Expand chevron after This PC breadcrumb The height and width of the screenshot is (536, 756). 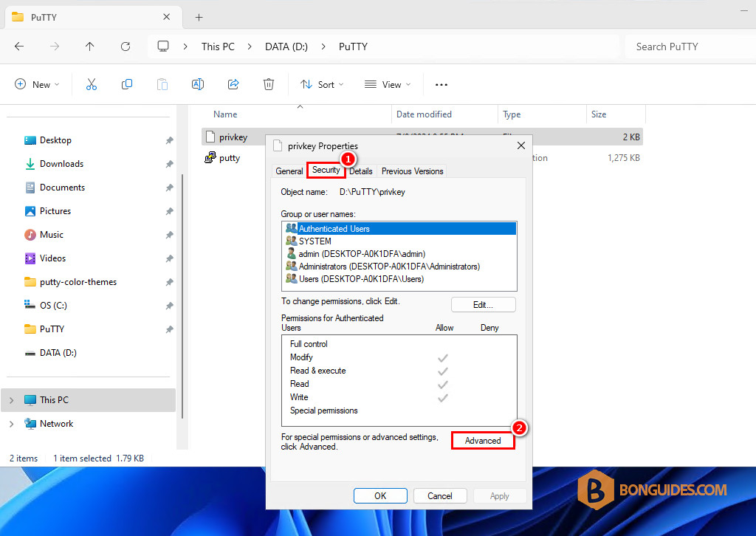point(250,47)
